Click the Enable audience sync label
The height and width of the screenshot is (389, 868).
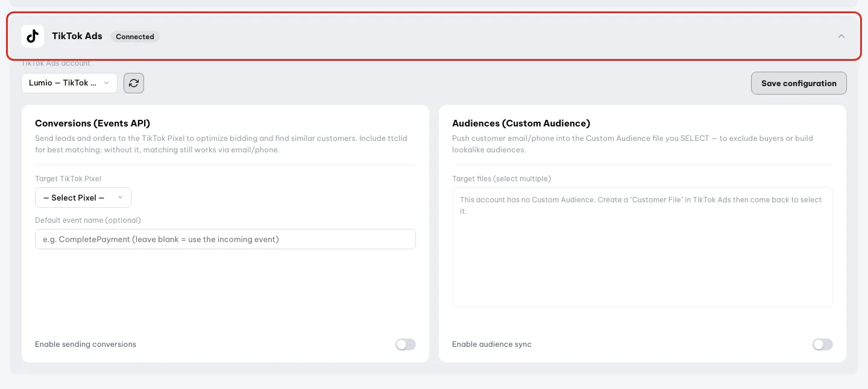pos(492,344)
